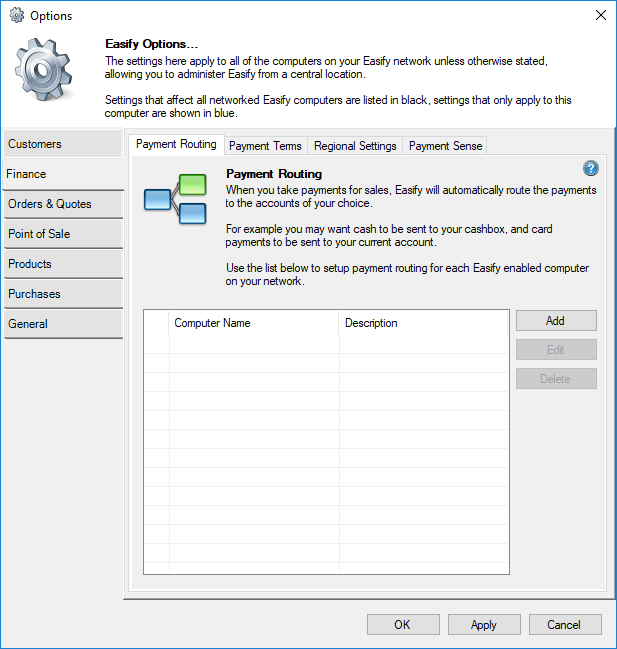Show the Products options section
Viewport: 617px width, 649px height.
coord(63,264)
